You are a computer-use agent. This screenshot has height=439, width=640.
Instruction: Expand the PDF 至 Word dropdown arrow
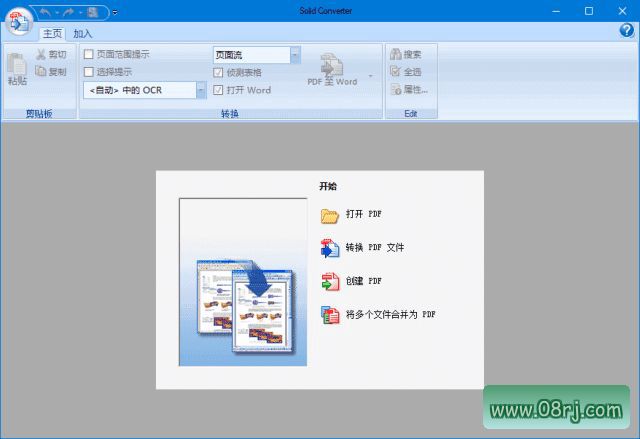370,76
